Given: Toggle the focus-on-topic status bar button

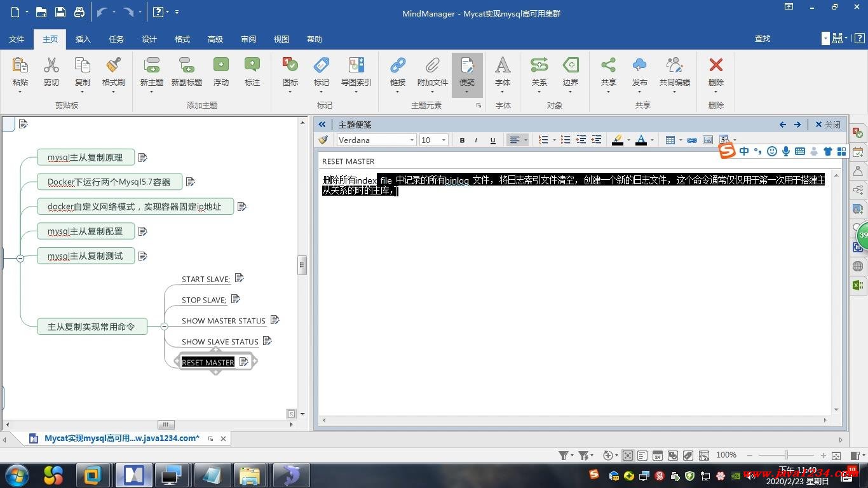Looking at the screenshot, I should [x=627, y=456].
